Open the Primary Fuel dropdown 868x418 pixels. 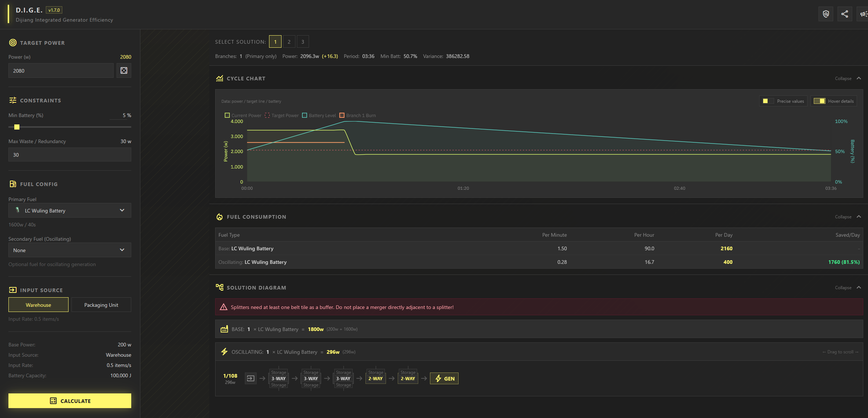[70, 210]
